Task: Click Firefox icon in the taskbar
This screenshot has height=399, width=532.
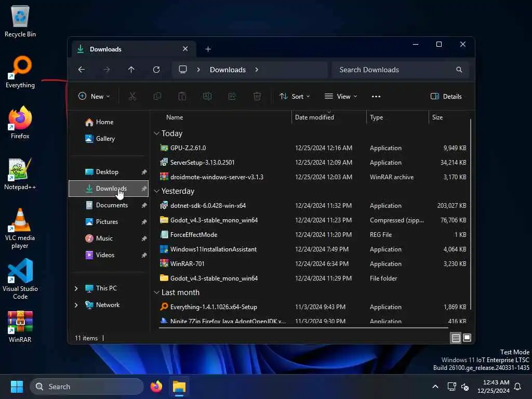Action: tap(156, 387)
